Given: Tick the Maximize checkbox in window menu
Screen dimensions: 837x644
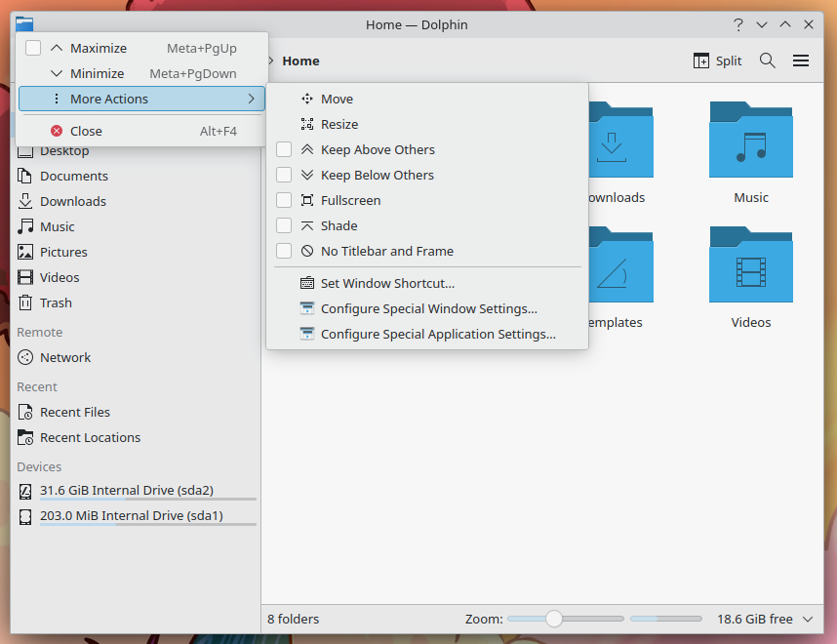Looking at the screenshot, I should [33, 48].
